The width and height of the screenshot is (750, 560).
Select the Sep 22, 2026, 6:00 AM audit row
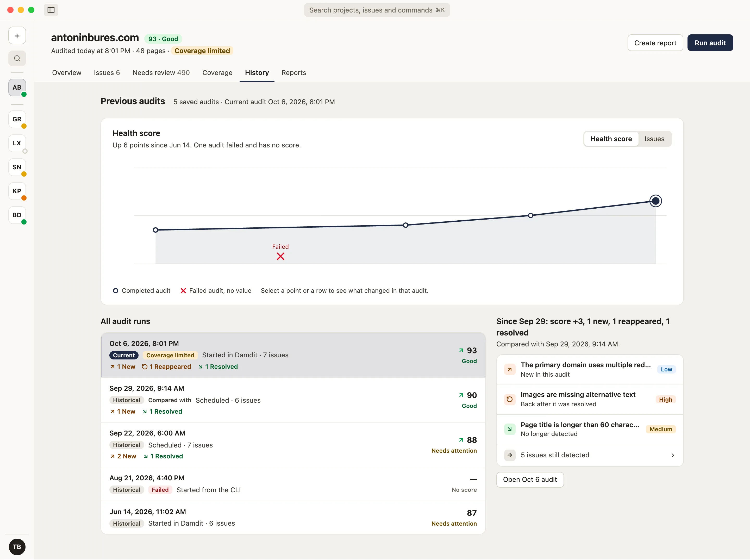pos(293,445)
